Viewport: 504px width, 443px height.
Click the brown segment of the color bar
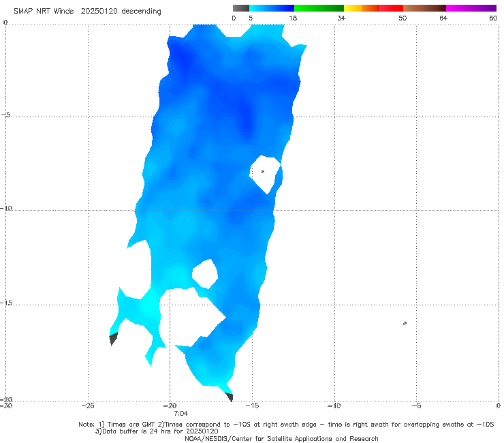click(424, 8)
